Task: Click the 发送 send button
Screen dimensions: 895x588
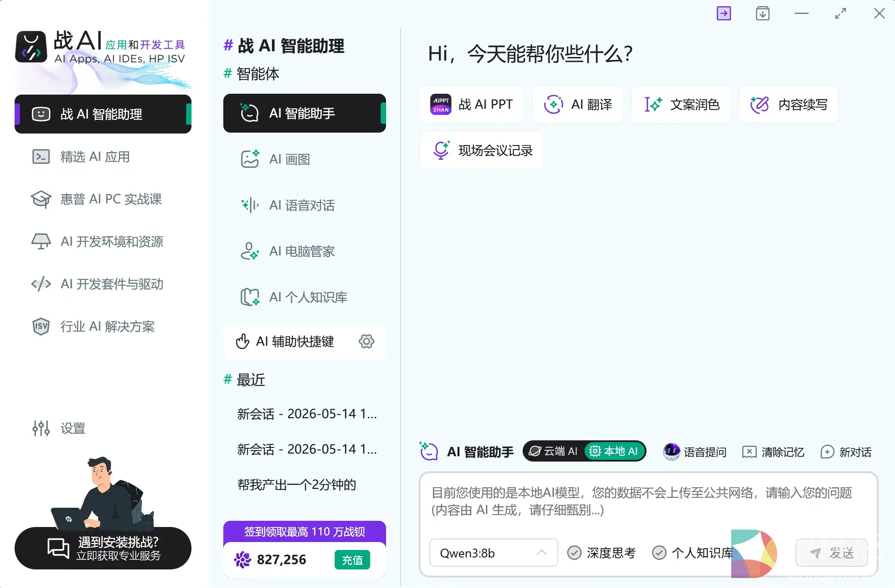Action: [832, 553]
